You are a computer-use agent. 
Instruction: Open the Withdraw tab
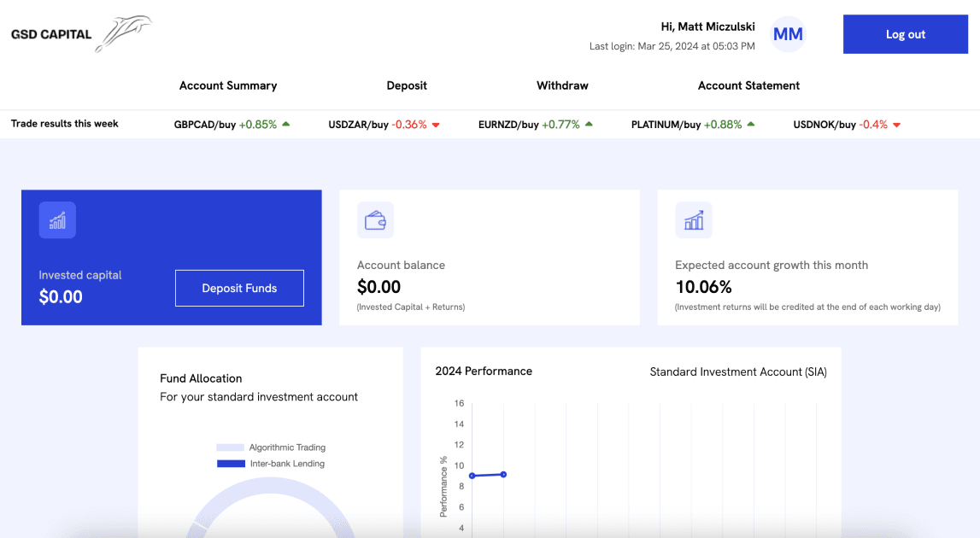tap(562, 85)
